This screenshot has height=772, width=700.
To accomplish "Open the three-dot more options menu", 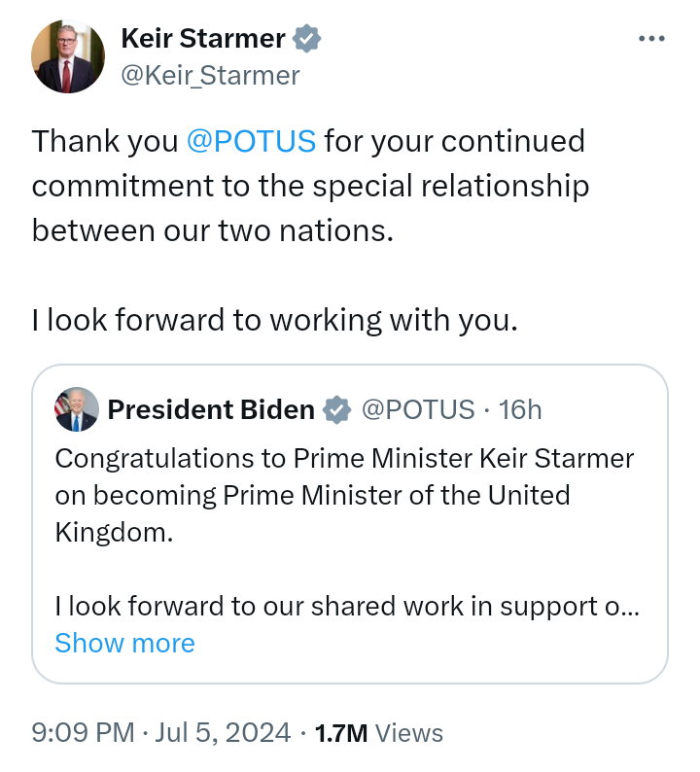I will [650, 39].
